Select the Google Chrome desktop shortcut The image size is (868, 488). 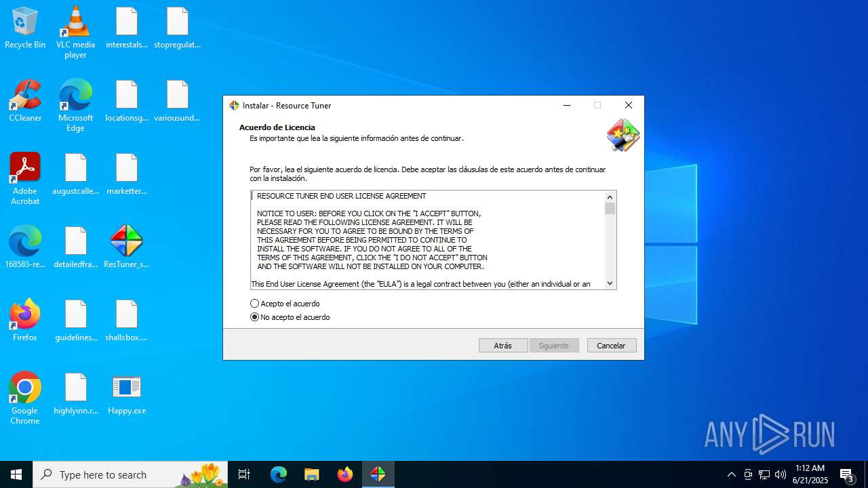point(25,398)
